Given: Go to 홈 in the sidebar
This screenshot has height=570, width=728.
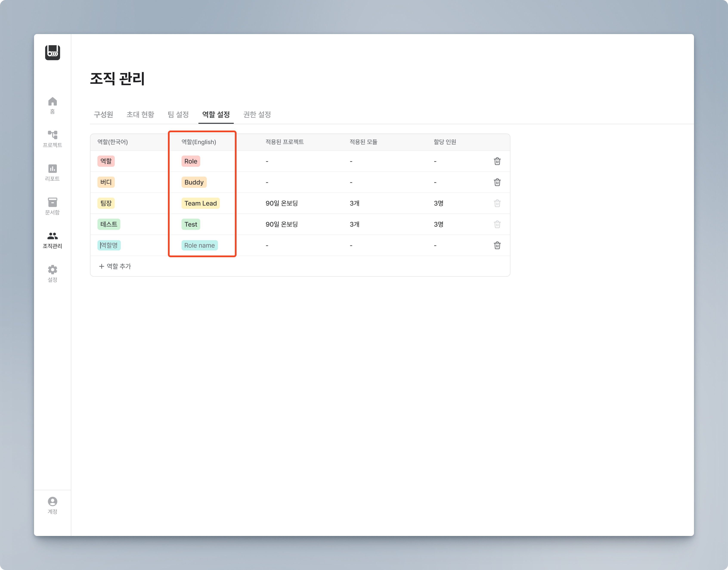Looking at the screenshot, I should coord(52,105).
